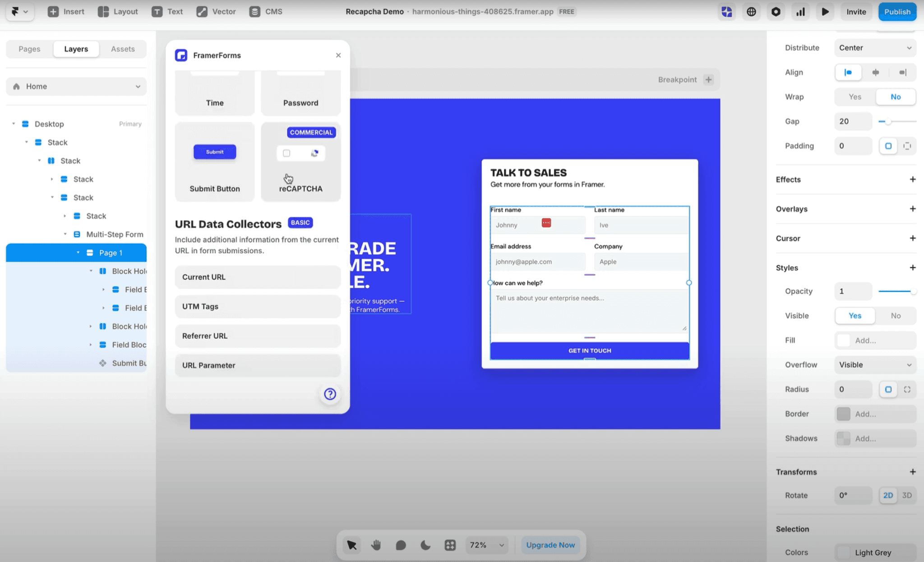Image resolution: width=924 pixels, height=562 pixels.
Task: Switch to the Assets tab
Action: (122, 49)
